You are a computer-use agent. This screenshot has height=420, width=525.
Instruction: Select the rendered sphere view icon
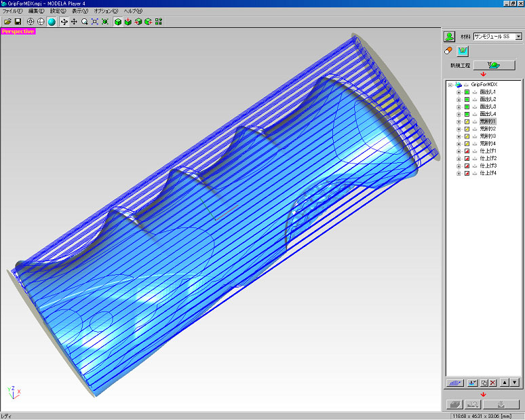[52, 22]
